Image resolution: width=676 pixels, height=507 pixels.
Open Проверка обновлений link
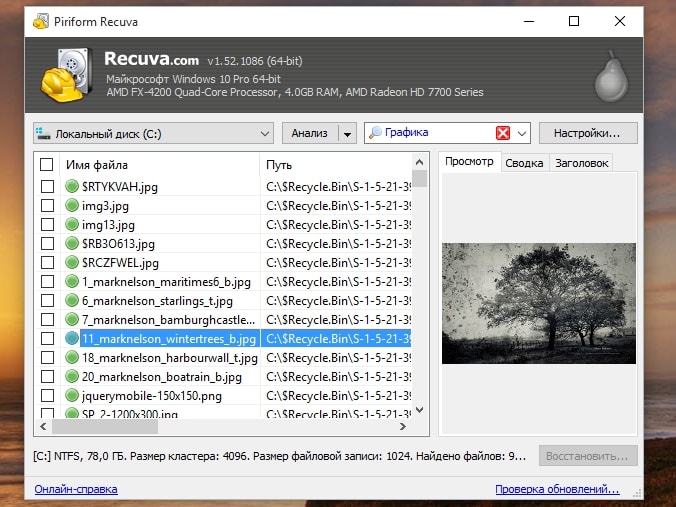(x=557, y=489)
